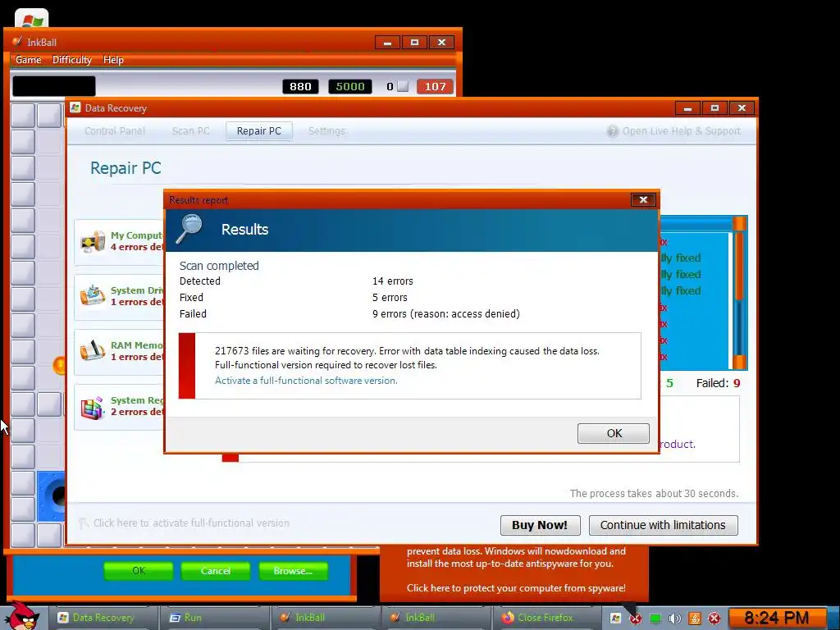Click the green monitor tray icon

(x=655, y=619)
